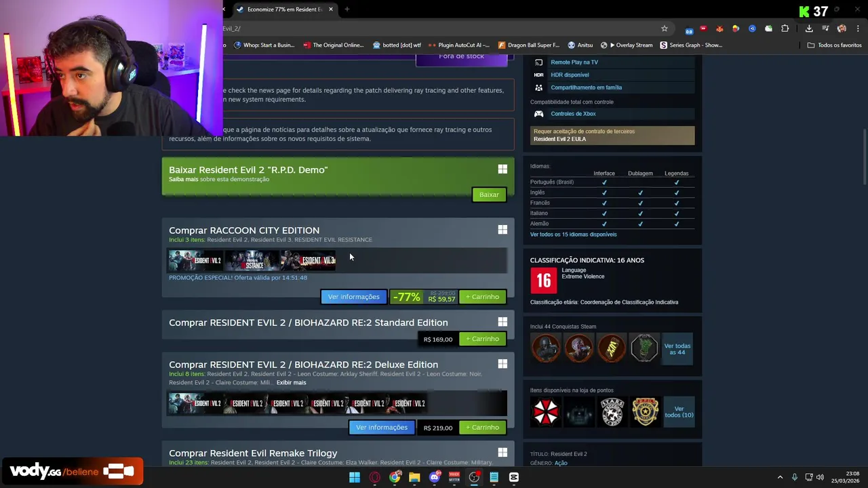
Task: Open the Chrome profile avatar
Action: point(842,28)
